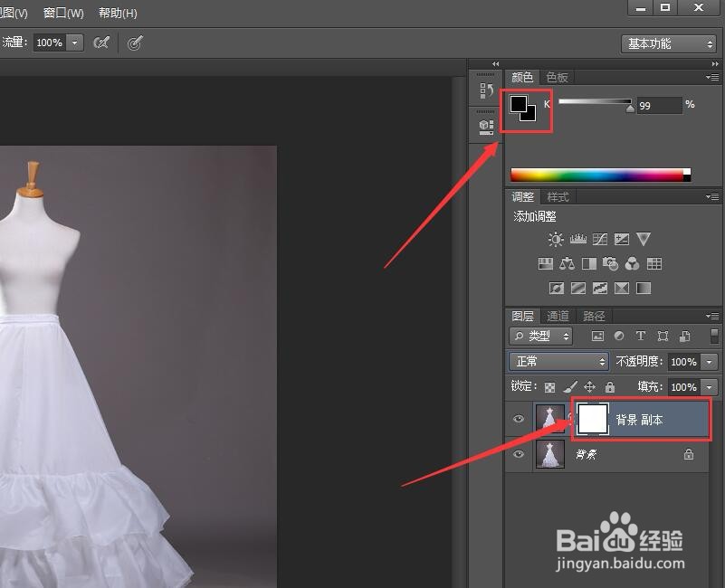The image size is (725, 588).
Task: Open the 填充 fill slider dropdown
Action: coord(710,387)
